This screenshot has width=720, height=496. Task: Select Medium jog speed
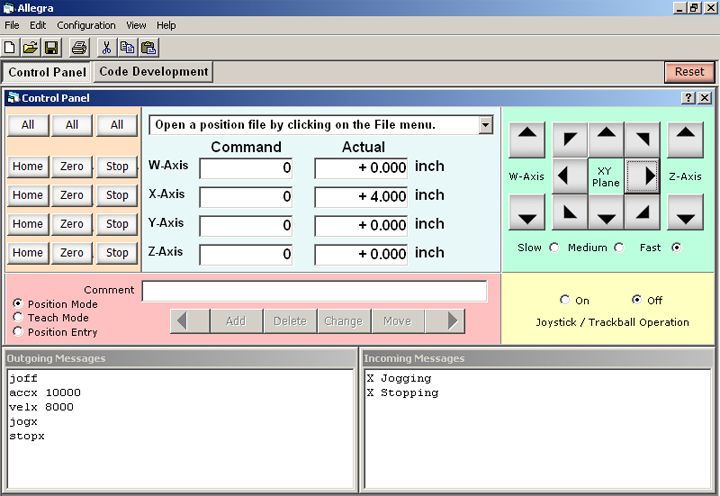tap(619, 248)
